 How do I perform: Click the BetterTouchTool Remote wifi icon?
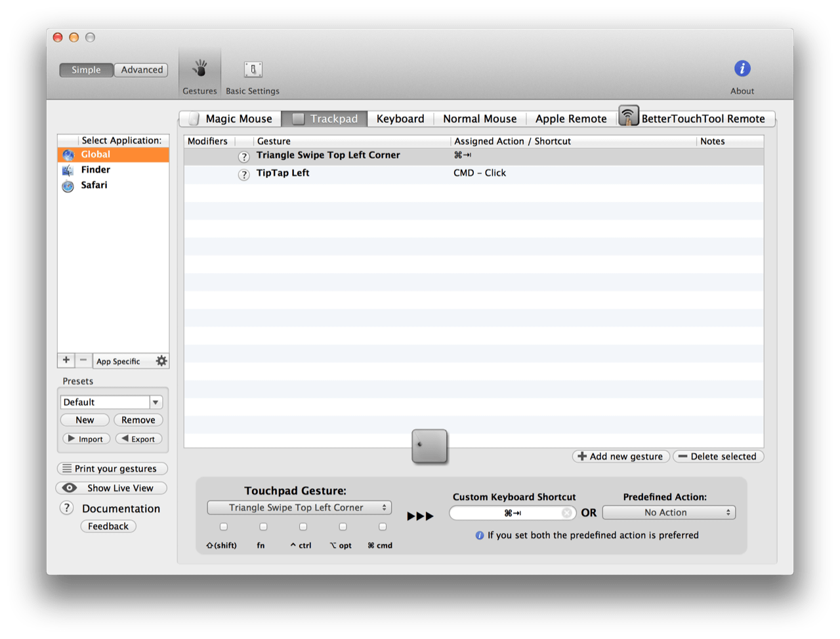click(x=629, y=116)
